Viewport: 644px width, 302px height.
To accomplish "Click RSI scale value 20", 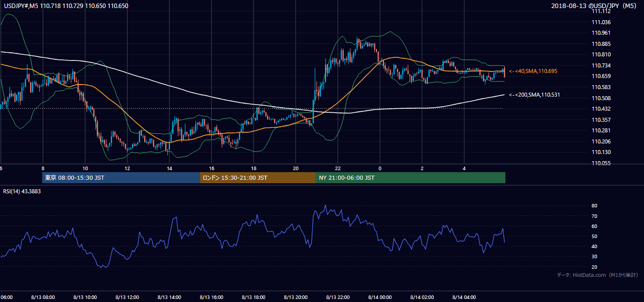I will point(595,267).
